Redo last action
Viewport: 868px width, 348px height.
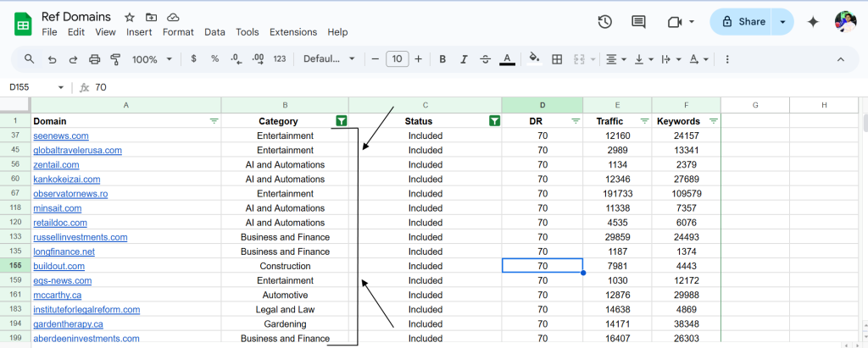click(73, 59)
